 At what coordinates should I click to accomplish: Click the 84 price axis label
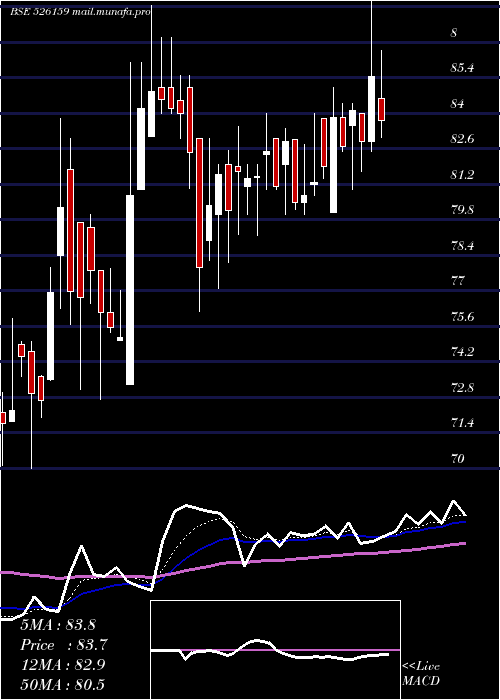pyautogui.click(x=457, y=104)
